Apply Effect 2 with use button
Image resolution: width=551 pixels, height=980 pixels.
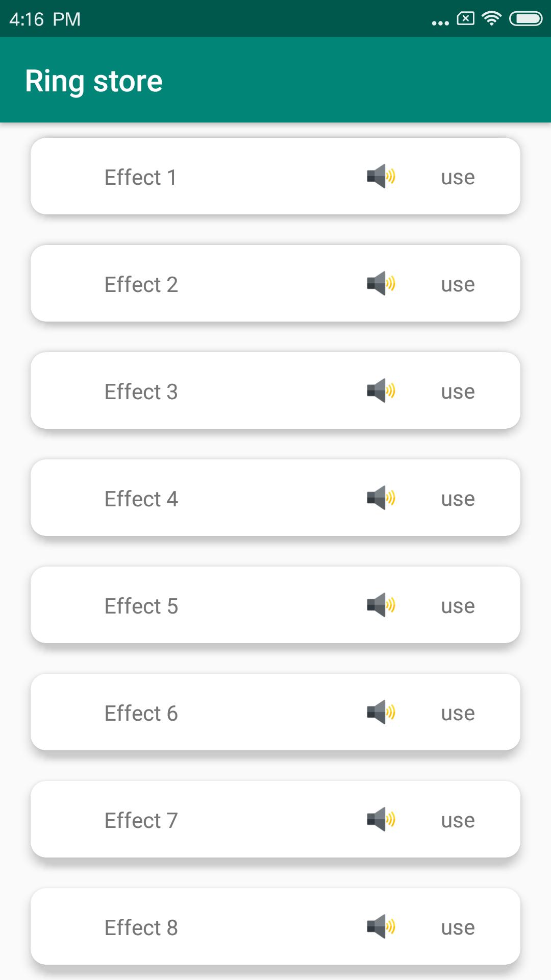(x=458, y=285)
